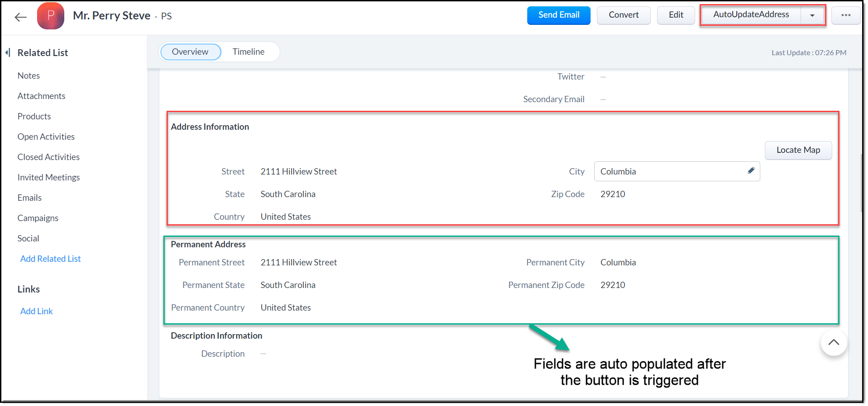Click the pencil edit icon in City field
Screen dimensions: 868x406
[751, 170]
